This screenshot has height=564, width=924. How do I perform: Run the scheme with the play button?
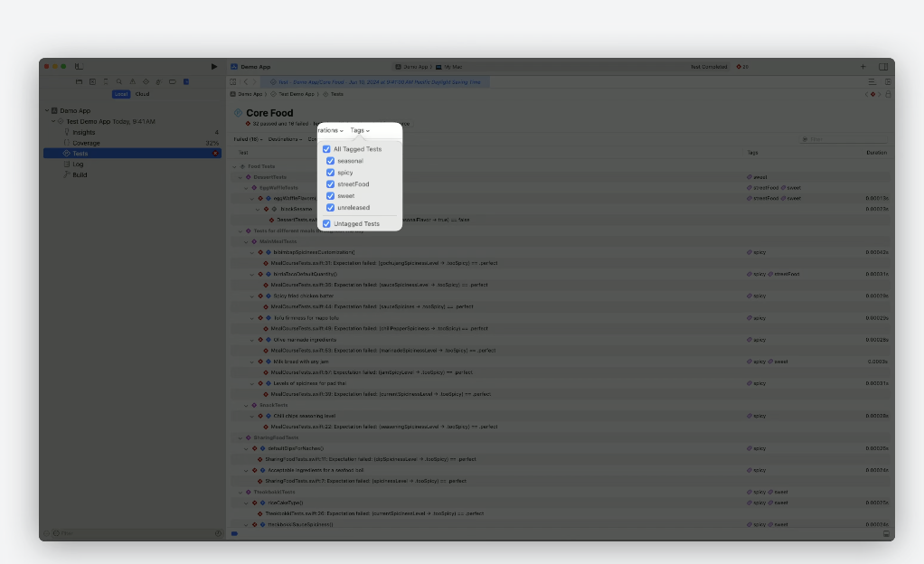click(x=214, y=67)
